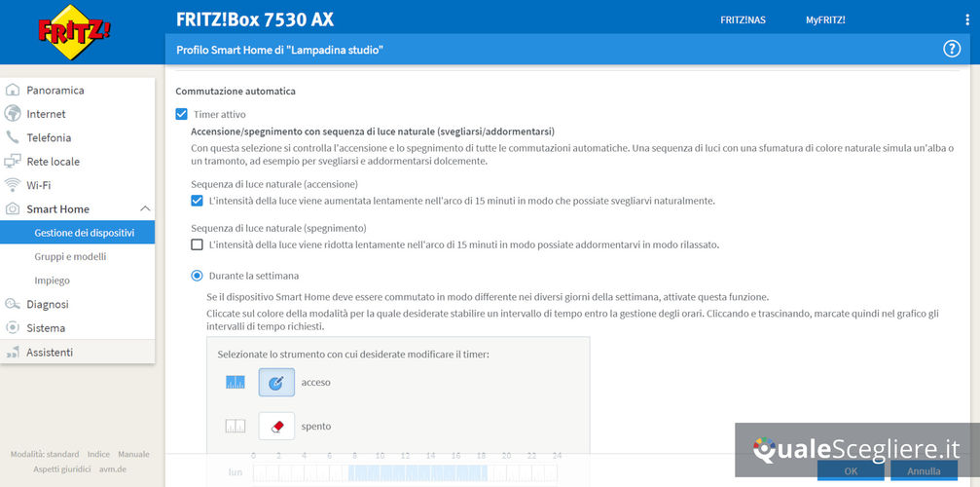Select the 'Durante la settimana' radio button
This screenshot has height=487, width=980.
pos(198,276)
